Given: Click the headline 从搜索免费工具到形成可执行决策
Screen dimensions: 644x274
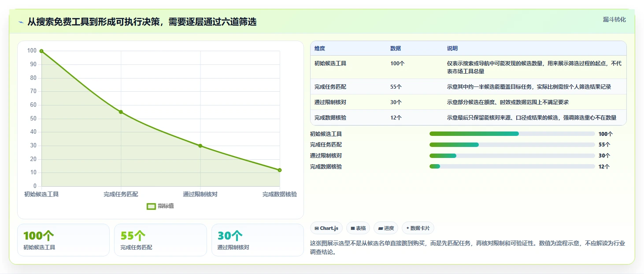Looking at the screenshot, I should click(142, 22).
